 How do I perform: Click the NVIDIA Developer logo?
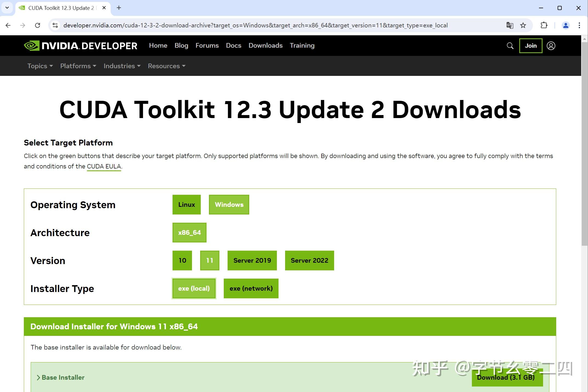[81, 46]
